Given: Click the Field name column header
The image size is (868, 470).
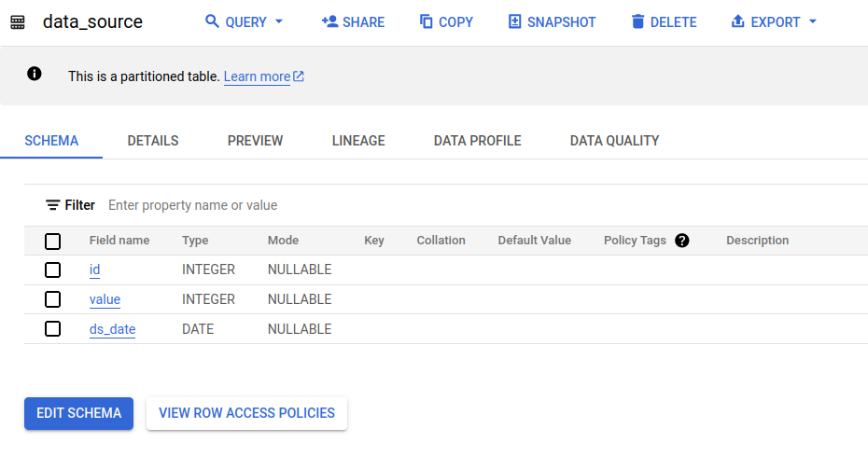Looking at the screenshot, I should pos(119,241).
